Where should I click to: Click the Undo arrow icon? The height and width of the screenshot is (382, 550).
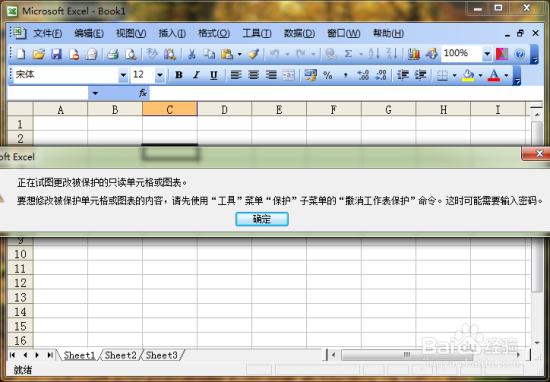click(x=274, y=54)
